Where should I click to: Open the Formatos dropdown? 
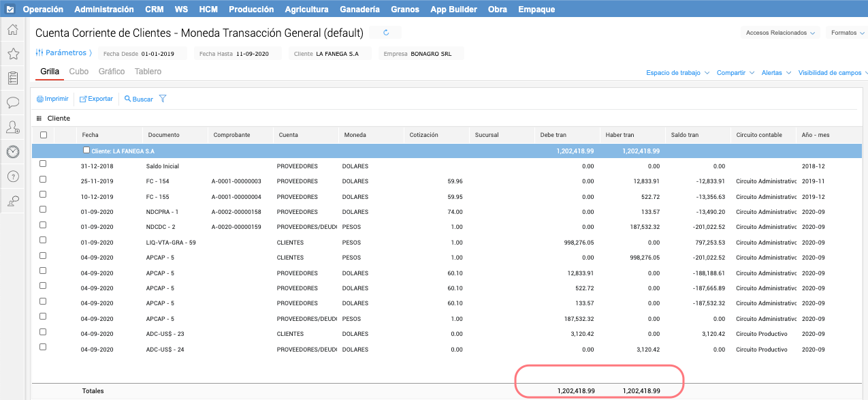point(846,33)
